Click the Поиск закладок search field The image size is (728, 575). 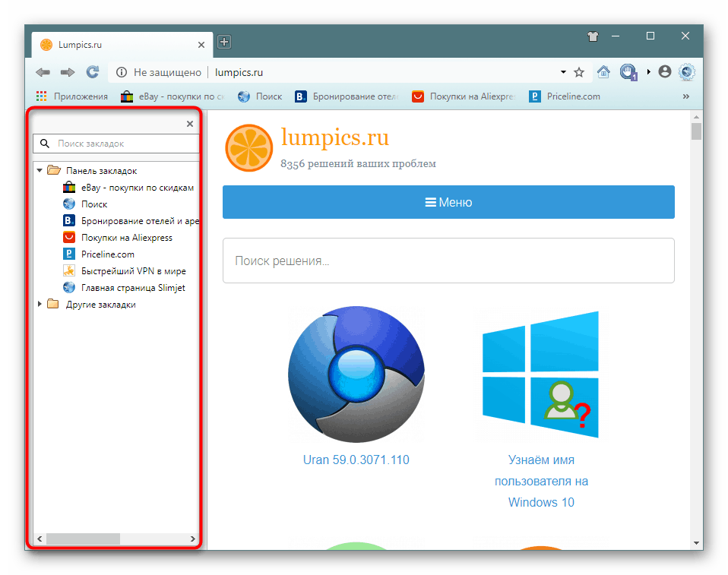click(114, 143)
